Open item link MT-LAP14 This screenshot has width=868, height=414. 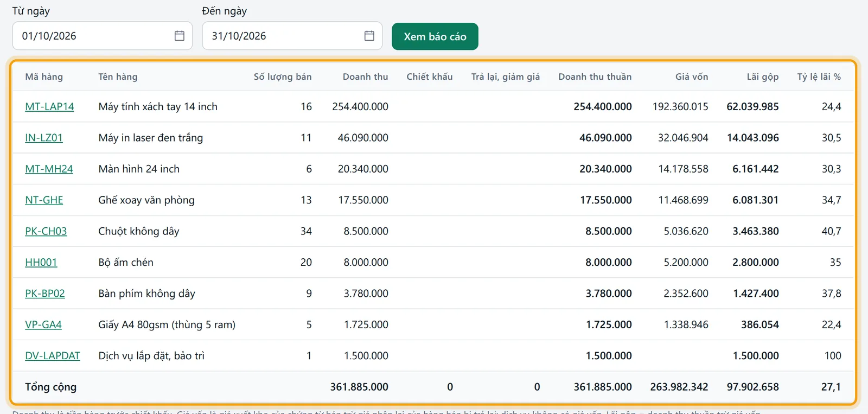point(49,107)
